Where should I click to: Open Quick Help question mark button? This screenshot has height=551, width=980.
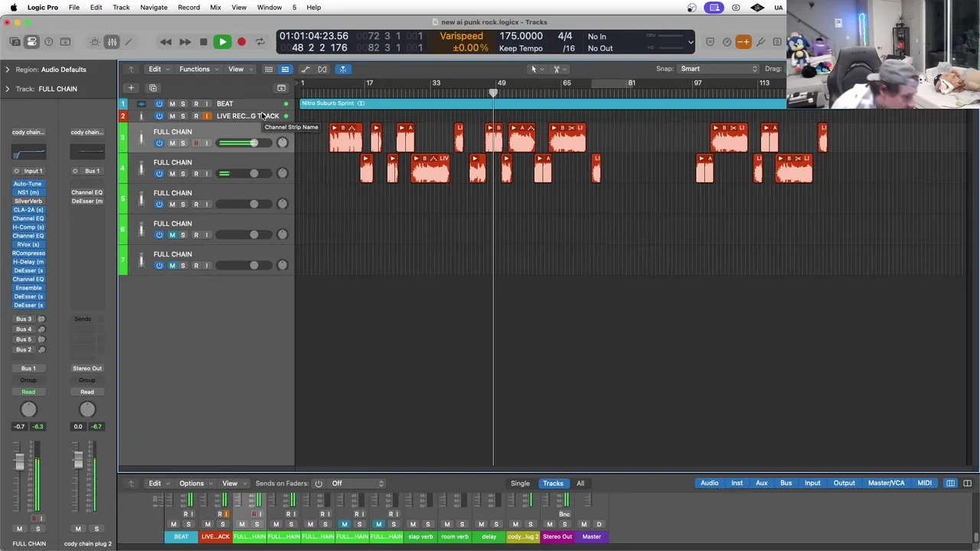tap(48, 42)
